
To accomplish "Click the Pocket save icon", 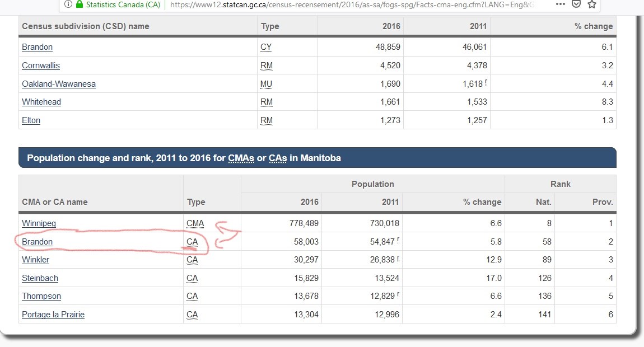I will point(576,4).
